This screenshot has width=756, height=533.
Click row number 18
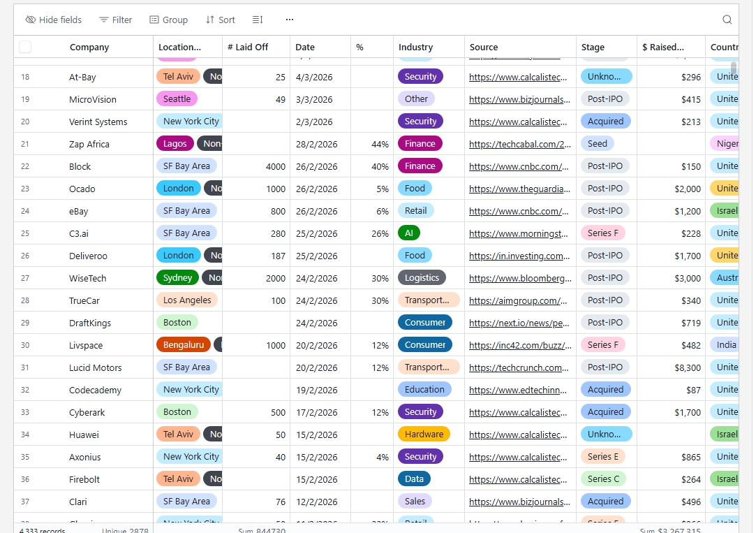point(25,77)
